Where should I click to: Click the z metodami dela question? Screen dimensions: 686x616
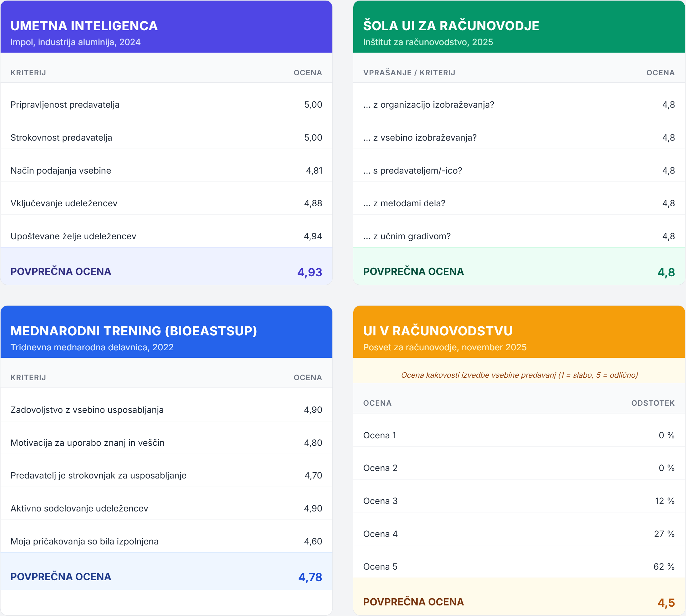click(x=404, y=203)
